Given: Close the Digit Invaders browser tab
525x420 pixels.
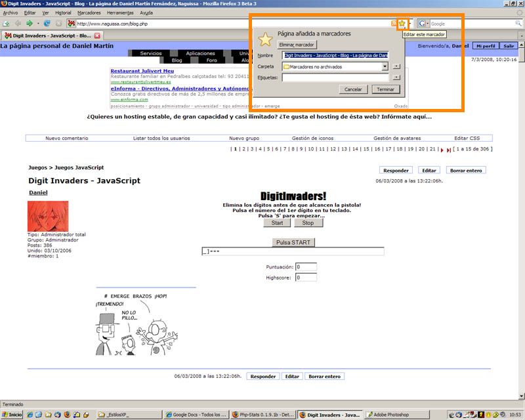Looking at the screenshot, I should pyautogui.click(x=97, y=35).
